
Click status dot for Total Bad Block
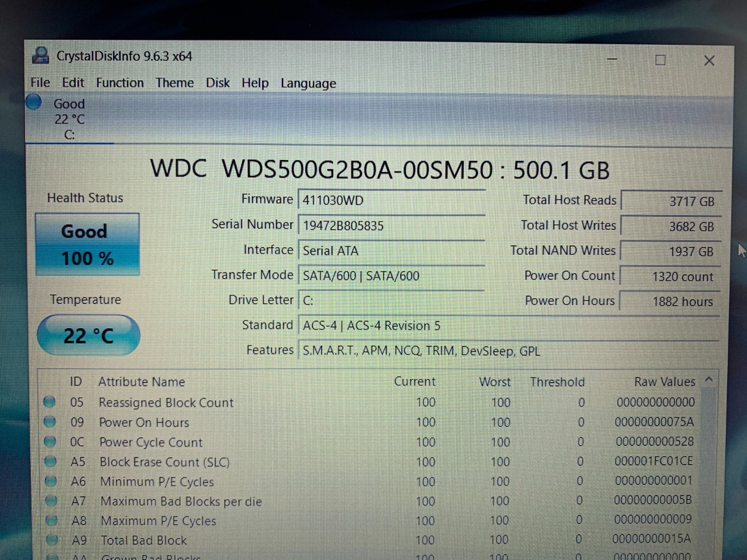[52, 540]
